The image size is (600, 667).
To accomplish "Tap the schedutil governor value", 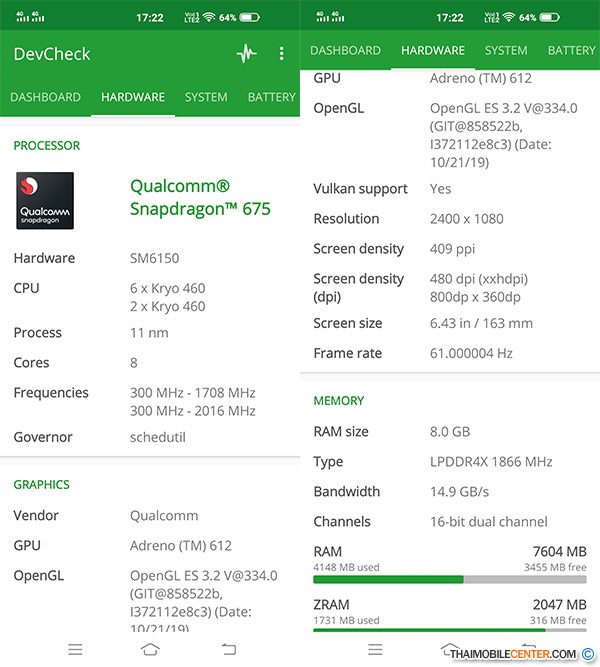I will (x=158, y=437).
